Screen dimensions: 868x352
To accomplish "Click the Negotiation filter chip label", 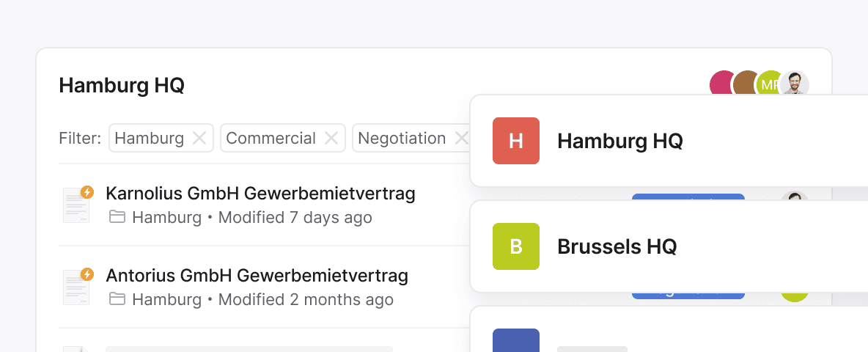I will click(402, 138).
